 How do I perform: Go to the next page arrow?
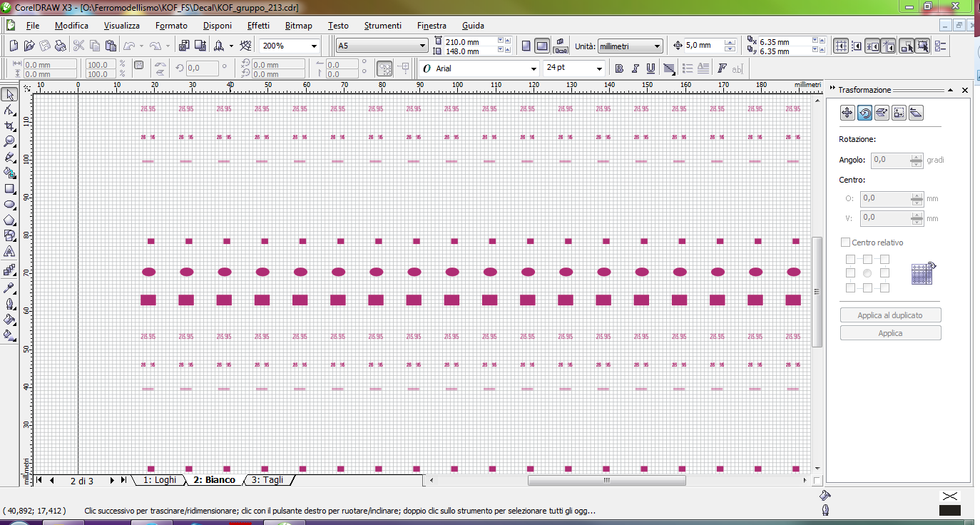(112, 480)
